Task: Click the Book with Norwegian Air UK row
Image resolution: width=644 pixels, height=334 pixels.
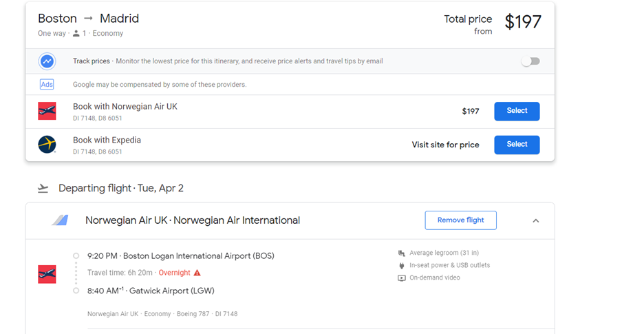Action: 125,107
